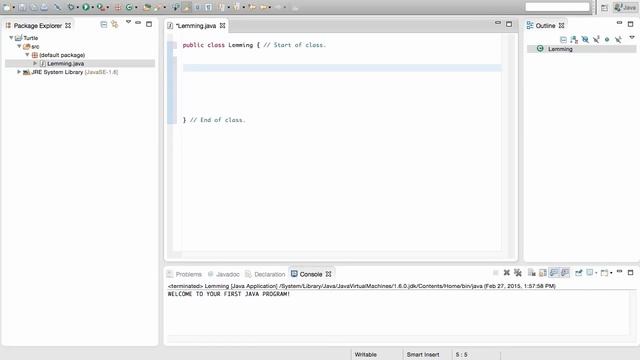Collapse the Turtle project node
This screenshot has height=360, width=640.
coord(11,38)
